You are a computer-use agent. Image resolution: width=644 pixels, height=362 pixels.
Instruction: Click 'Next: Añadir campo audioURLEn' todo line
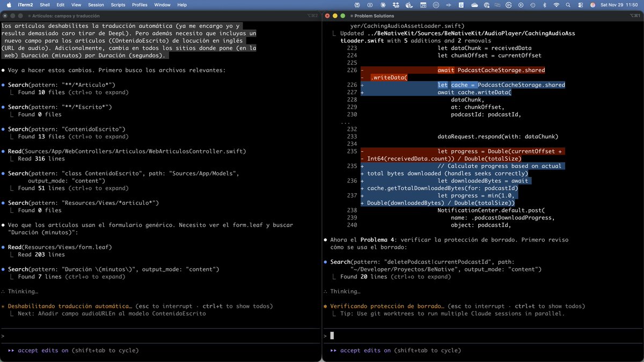tap(112, 314)
